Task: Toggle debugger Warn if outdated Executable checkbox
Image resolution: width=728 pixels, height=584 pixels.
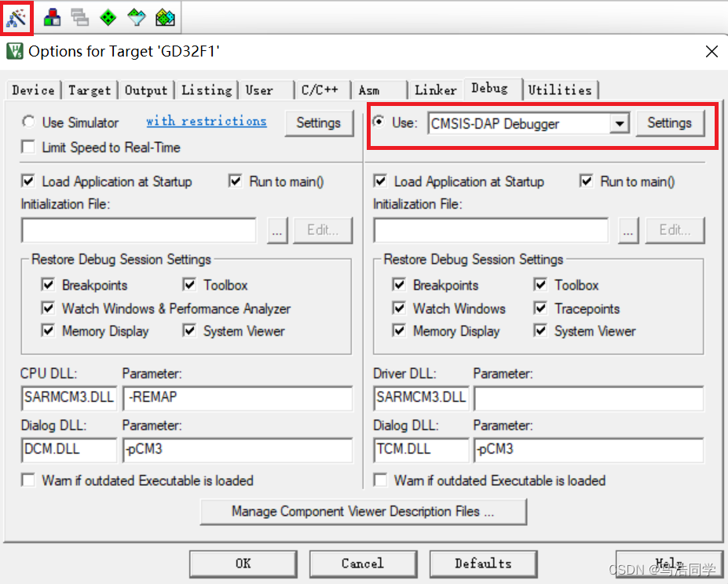Action: (380, 480)
